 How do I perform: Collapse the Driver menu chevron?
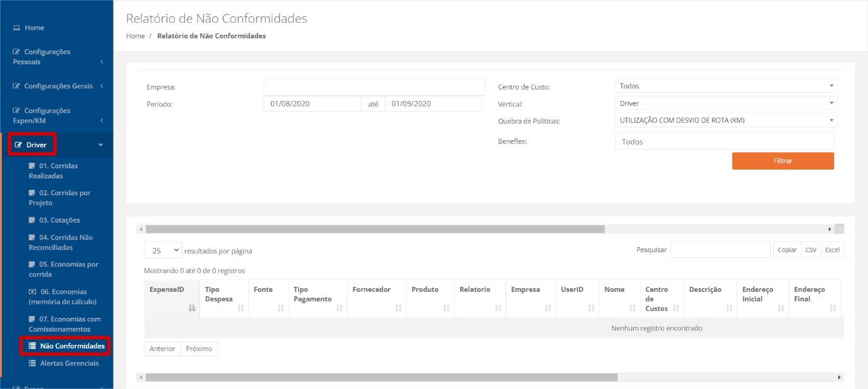(100, 145)
